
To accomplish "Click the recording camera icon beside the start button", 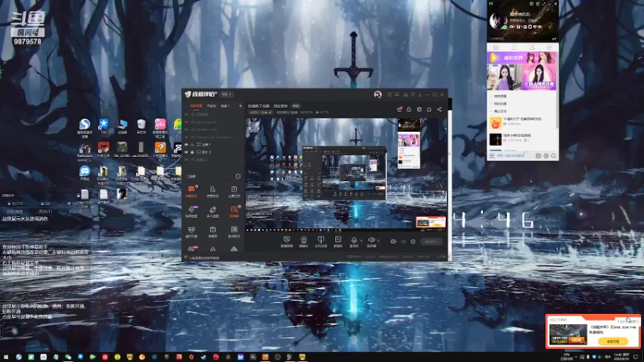I will point(393,242).
